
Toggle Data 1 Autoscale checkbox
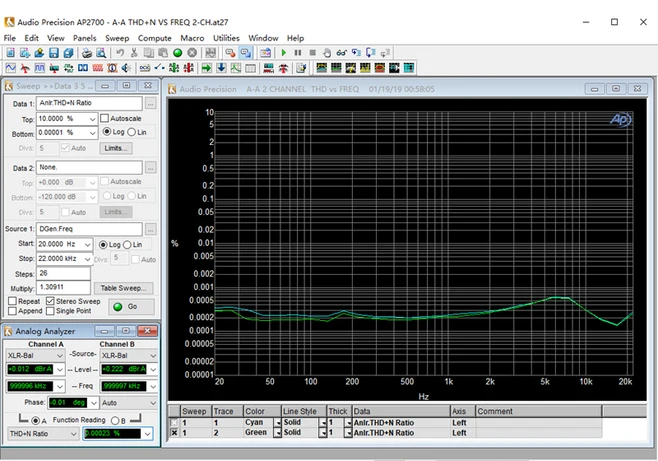(x=104, y=118)
